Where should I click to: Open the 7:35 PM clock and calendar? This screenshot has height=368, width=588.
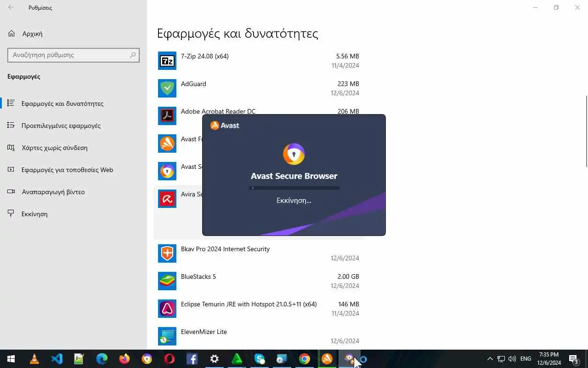tap(549, 359)
